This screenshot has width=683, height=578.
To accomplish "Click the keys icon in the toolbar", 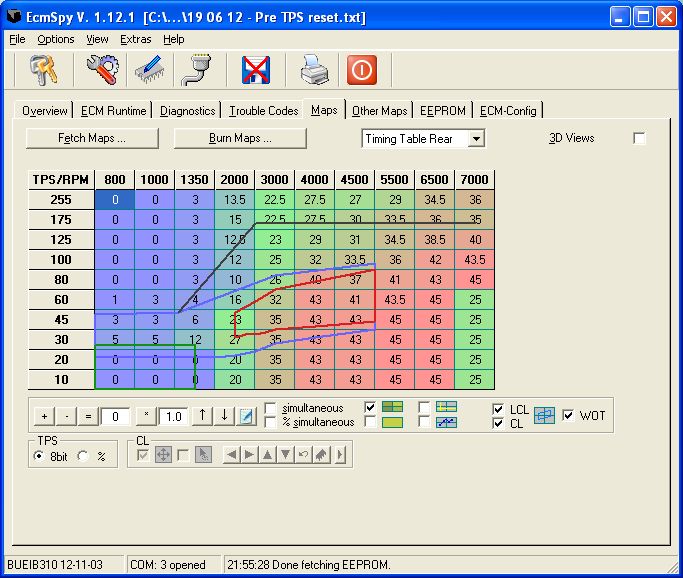I will point(43,70).
